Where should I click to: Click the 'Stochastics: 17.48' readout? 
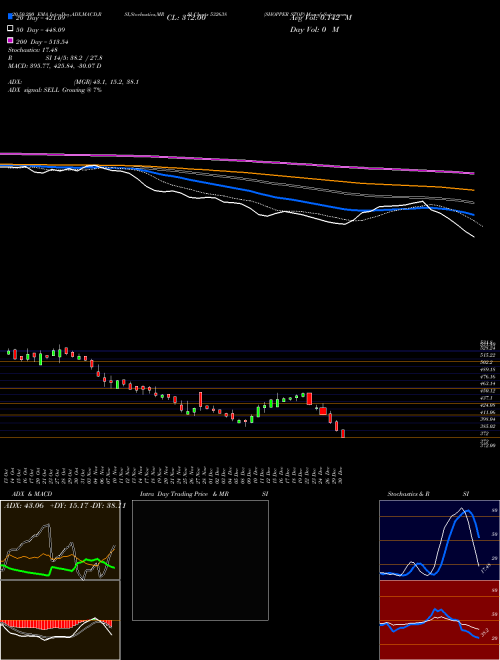coord(33,50)
